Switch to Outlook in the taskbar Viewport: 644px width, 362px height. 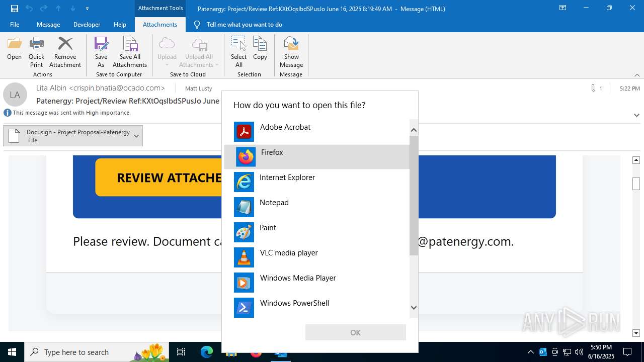click(x=281, y=352)
